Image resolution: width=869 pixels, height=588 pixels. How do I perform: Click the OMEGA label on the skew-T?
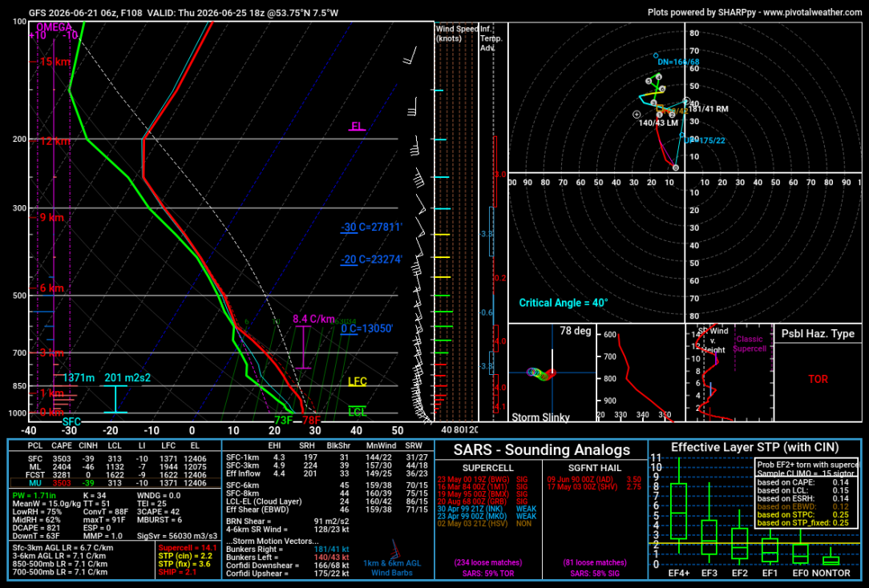[55, 27]
